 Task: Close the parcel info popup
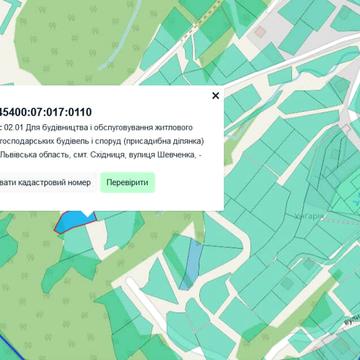click(x=216, y=96)
